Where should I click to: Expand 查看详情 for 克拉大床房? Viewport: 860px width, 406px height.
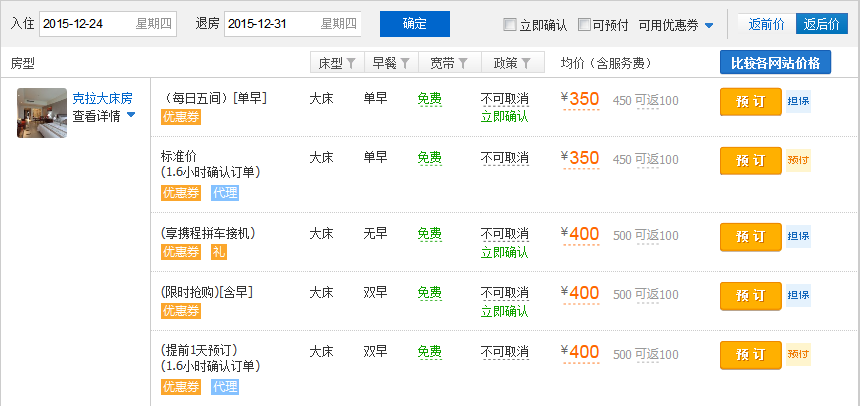coord(103,116)
